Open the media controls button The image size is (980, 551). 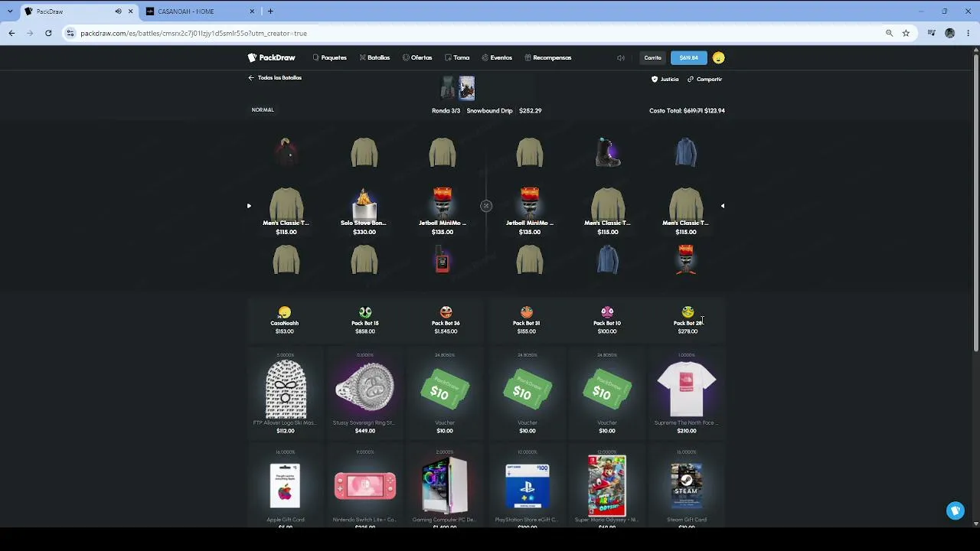pyautogui.click(x=931, y=33)
